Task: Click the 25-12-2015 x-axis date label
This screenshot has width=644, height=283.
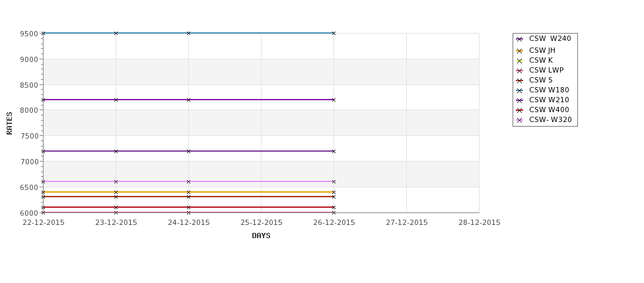Action: (x=261, y=223)
